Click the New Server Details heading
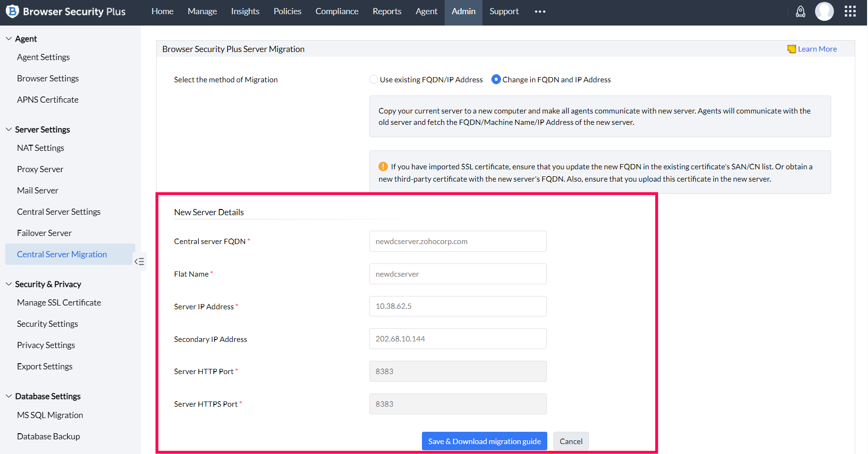868x454 pixels. [209, 212]
